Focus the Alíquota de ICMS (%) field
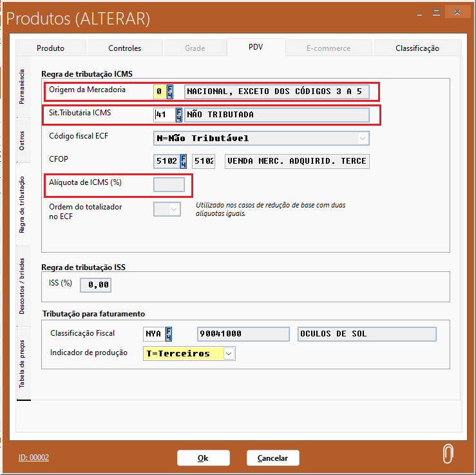Viewport: 476px width, 475px height. point(169,185)
